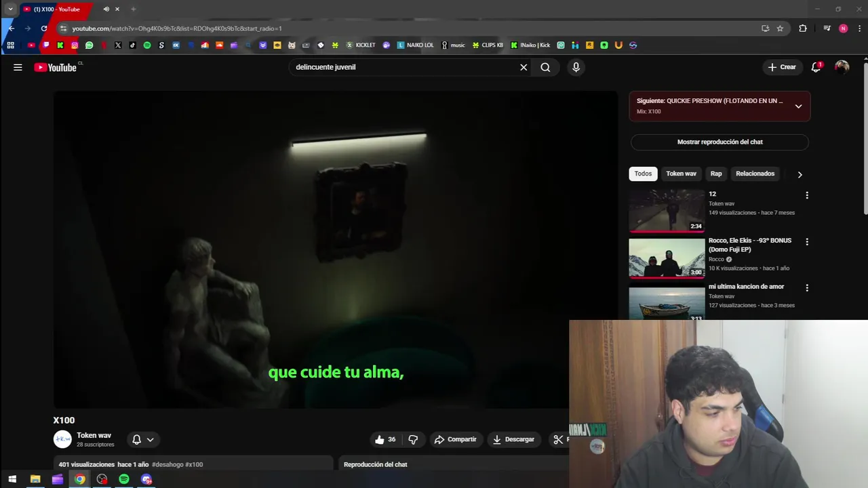Share the video with Compartir
The height and width of the screenshot is (488, 868).
[455, 439]
